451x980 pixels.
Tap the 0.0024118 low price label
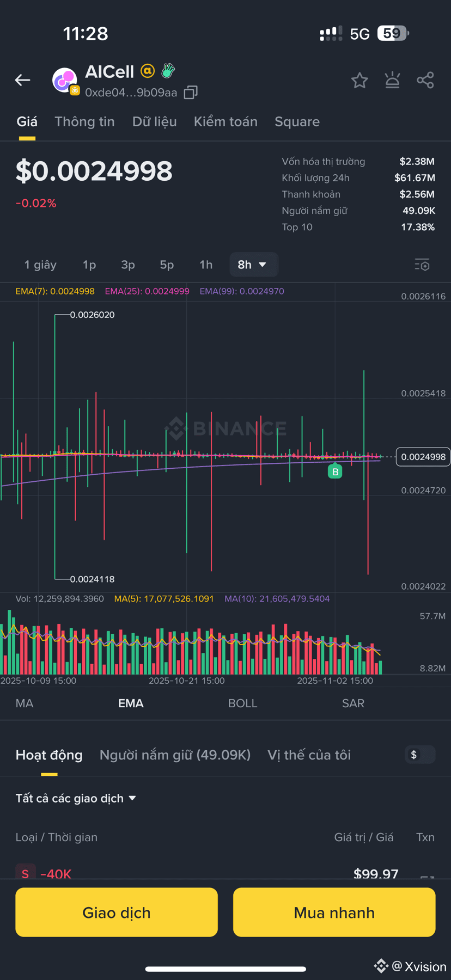pos(92,579)
